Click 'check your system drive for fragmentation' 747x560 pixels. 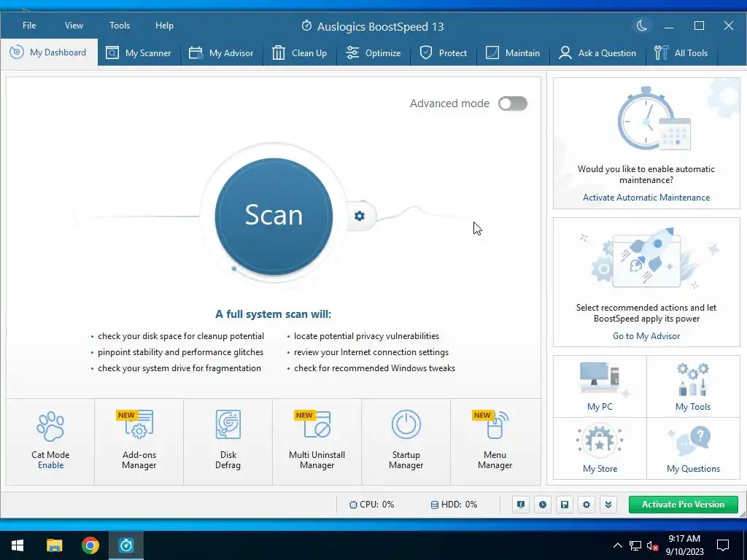pyautogui.click(x=179, y=368)
